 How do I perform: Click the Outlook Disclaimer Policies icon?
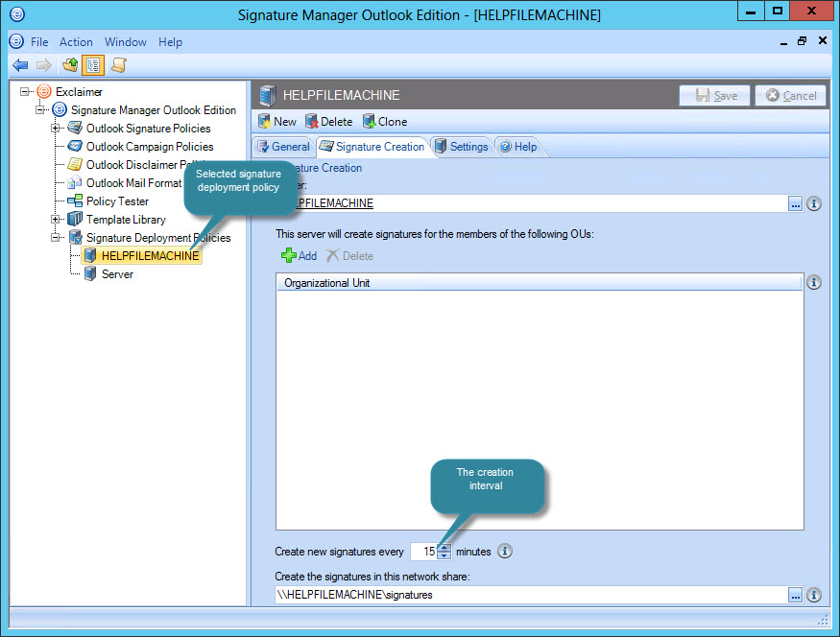point(75,164)
